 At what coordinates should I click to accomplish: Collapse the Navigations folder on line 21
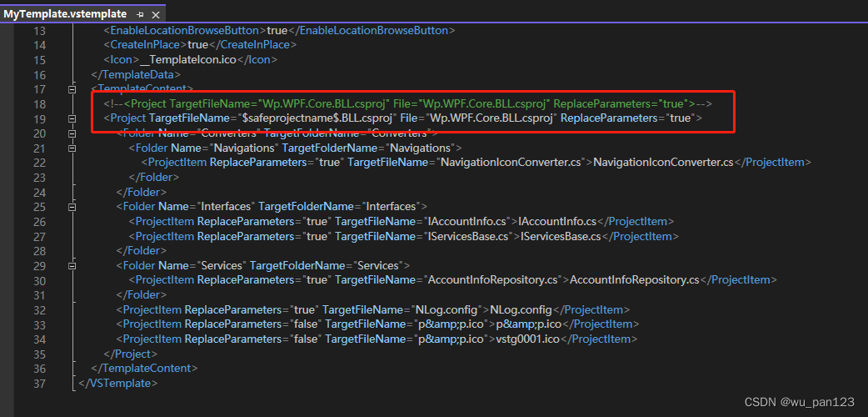click(72, 148)
